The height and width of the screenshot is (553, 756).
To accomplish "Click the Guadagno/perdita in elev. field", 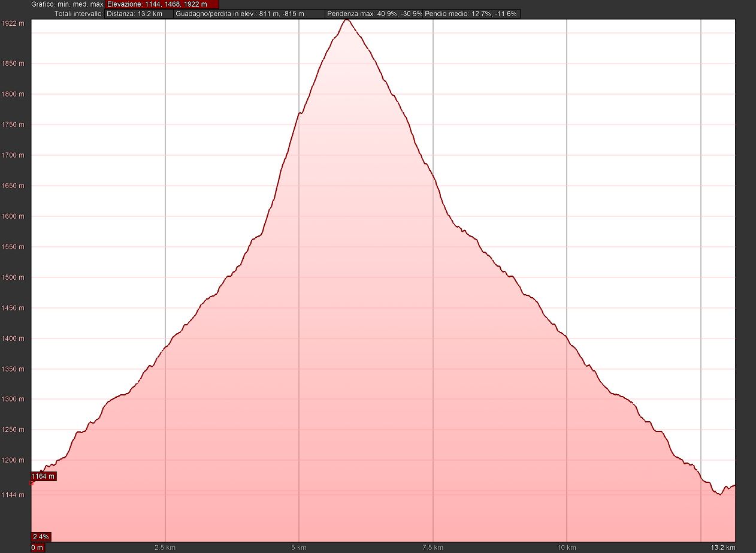I will click(249, 13).
